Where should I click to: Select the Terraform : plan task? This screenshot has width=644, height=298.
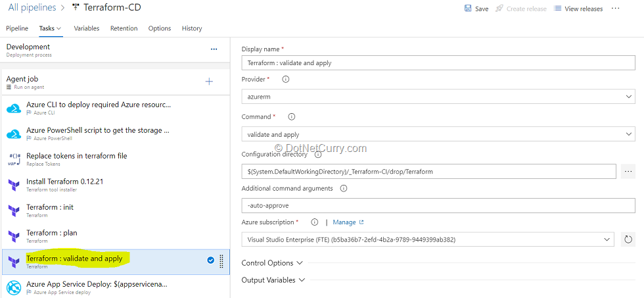point(116,236)
